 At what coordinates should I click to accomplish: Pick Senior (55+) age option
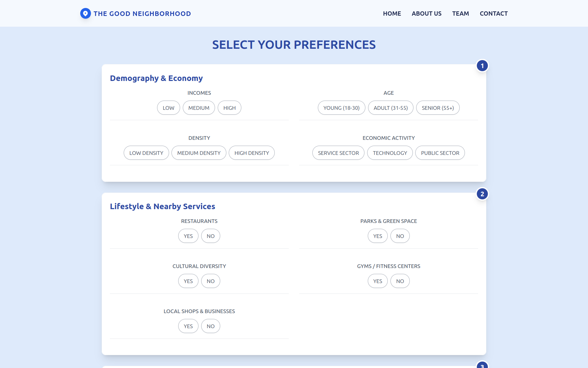tap(438, 108)
